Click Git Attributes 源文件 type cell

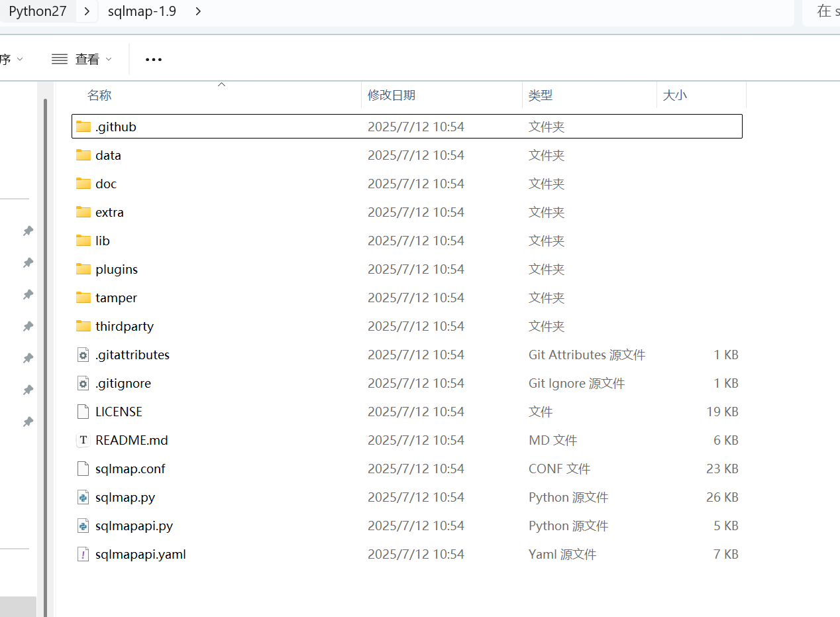(587, 355)
